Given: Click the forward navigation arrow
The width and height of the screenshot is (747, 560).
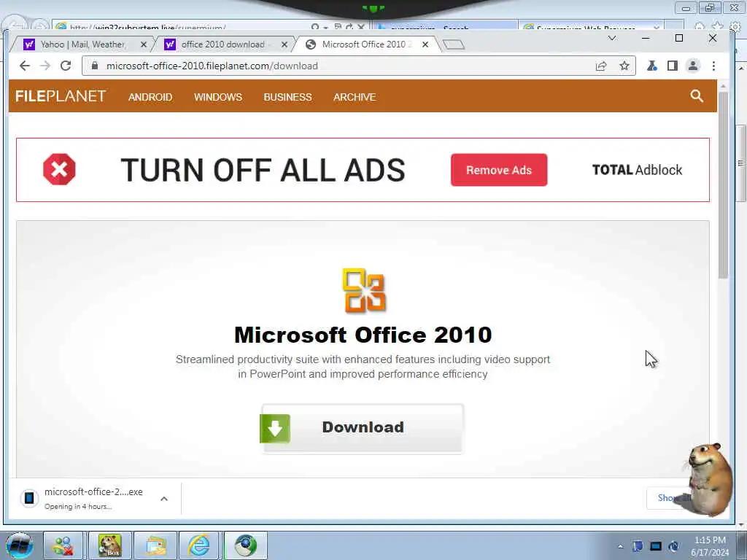Looking at the screenshot, I should coord(45,66).
